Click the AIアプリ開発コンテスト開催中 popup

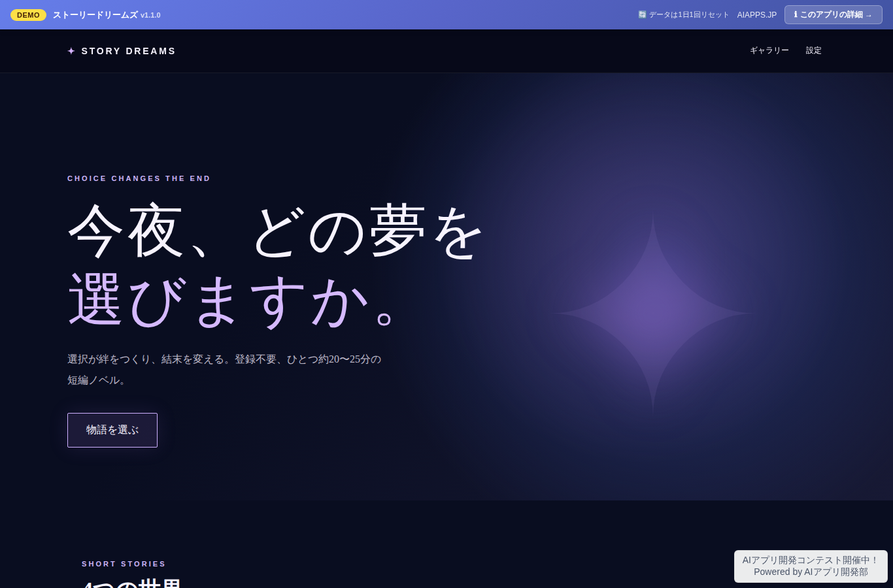point(811,566)
